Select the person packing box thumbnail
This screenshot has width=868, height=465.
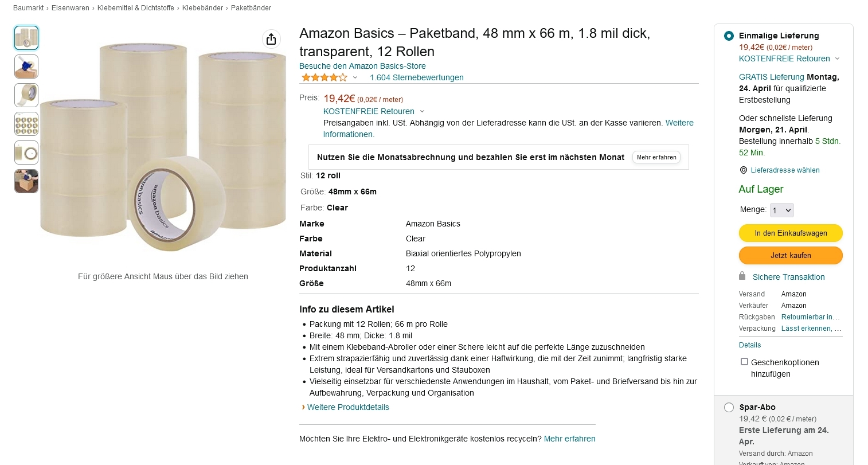coord(26,181)
